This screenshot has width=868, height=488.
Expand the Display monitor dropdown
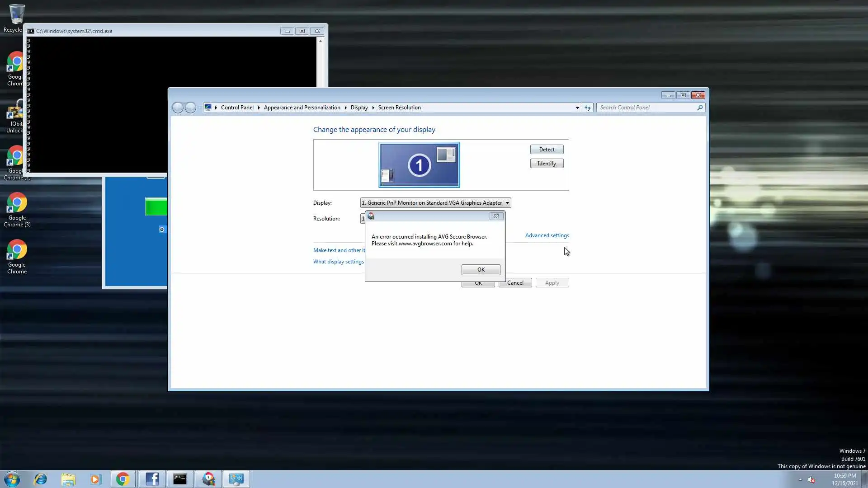tap(507, 203)
